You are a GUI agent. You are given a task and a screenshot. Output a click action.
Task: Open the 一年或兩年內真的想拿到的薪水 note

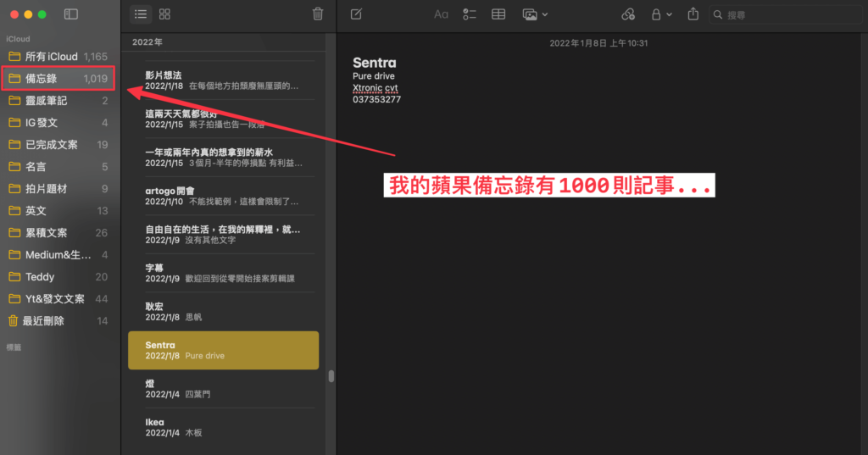point(223,158)
